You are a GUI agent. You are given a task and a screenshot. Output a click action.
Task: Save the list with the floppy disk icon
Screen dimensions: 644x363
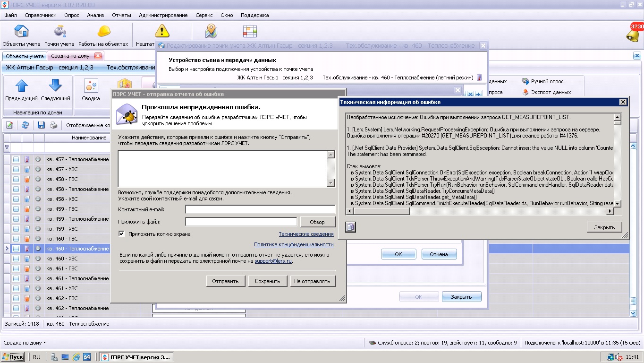[41, 125]
